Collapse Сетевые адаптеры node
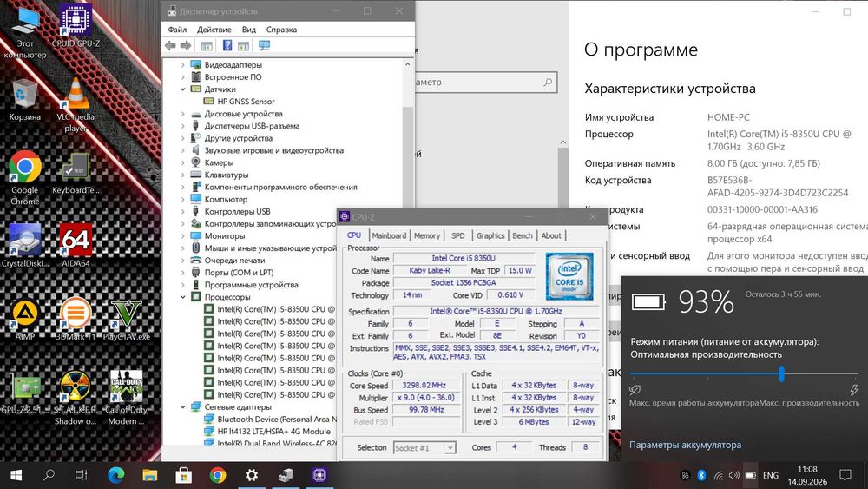 point(182,407)
